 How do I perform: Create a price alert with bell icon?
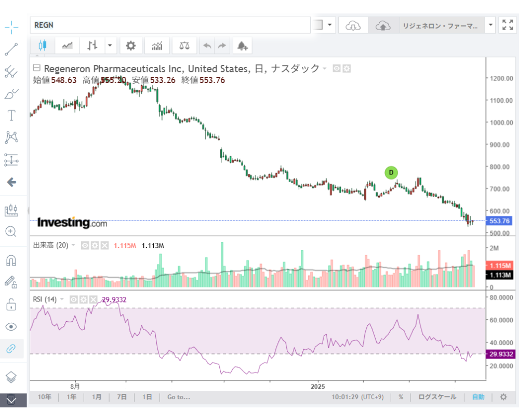[242, 45]
